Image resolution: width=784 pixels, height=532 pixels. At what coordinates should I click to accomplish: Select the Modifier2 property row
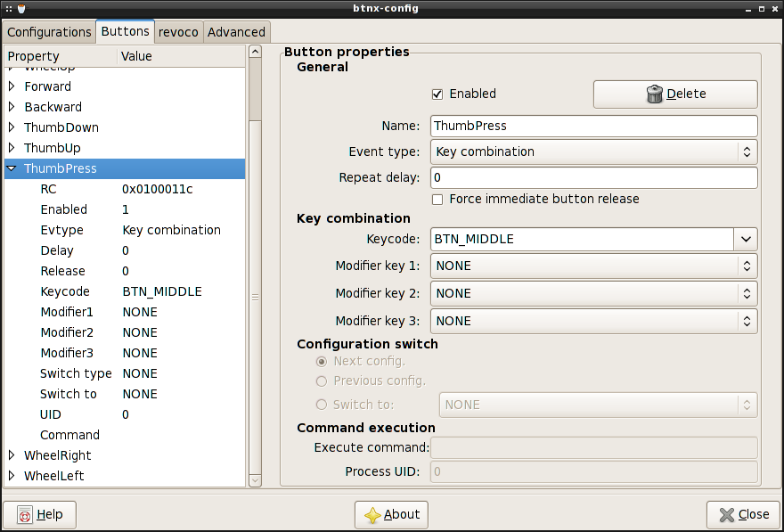pyautogui.click(x=125, y=332)
